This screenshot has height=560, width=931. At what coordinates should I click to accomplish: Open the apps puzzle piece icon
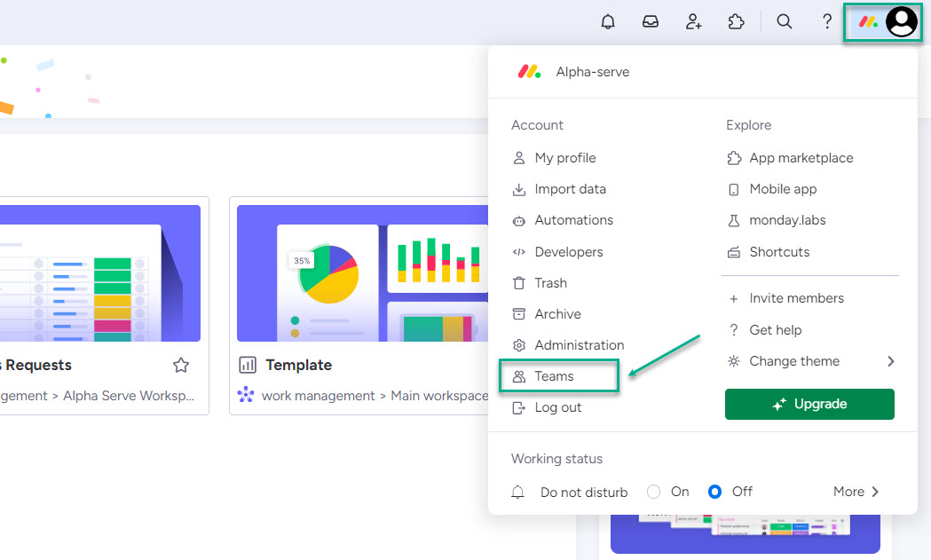tap(736, 22)
